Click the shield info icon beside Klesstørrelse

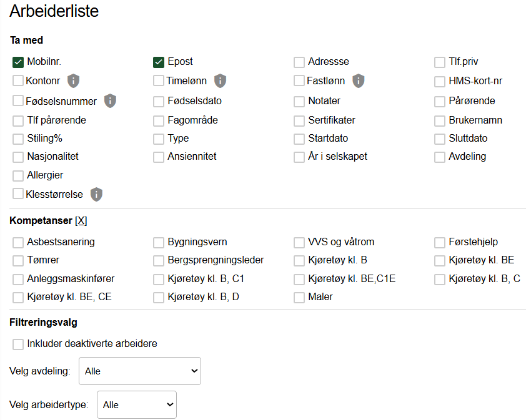(96, 194)
